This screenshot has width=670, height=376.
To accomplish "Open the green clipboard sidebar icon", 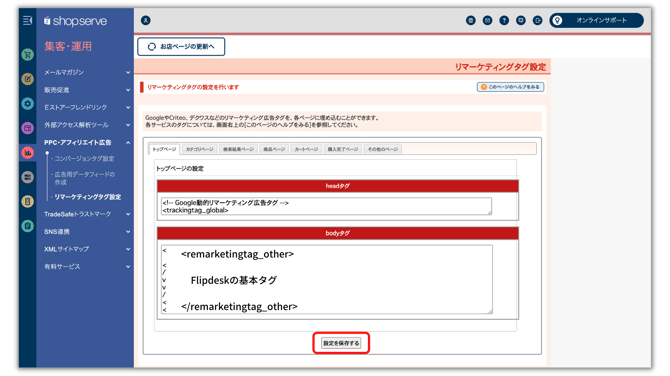I will tap(28, 226).
